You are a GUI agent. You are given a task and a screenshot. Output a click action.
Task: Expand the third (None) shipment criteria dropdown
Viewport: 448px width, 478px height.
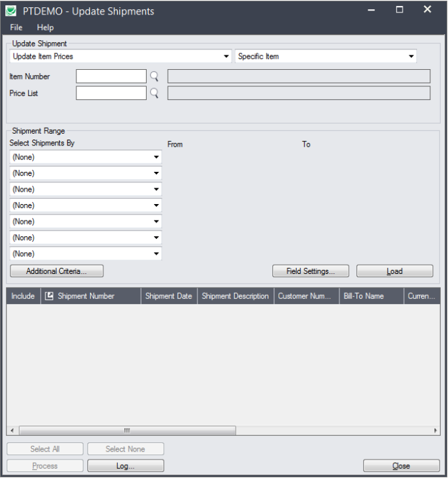(86, 190)
